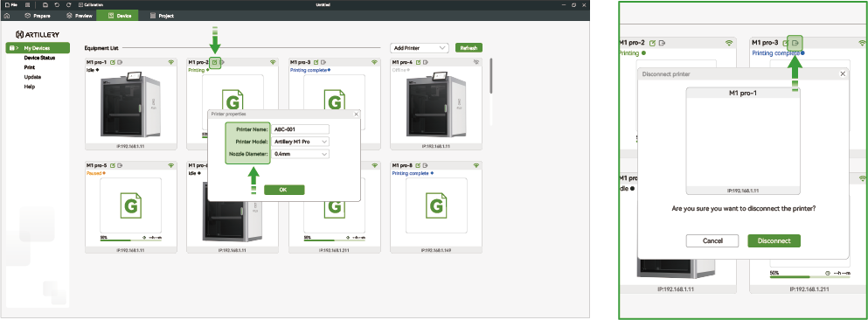Image resolution: width=868 pixels, height=320 pixels.
Task: Click OK in Printer properties dialog
Action: coord(285,190)
